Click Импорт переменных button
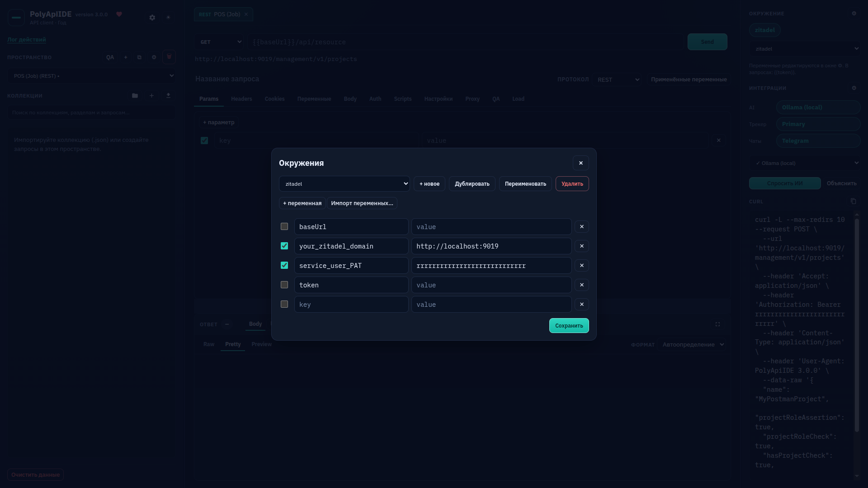 coord(362,203)
